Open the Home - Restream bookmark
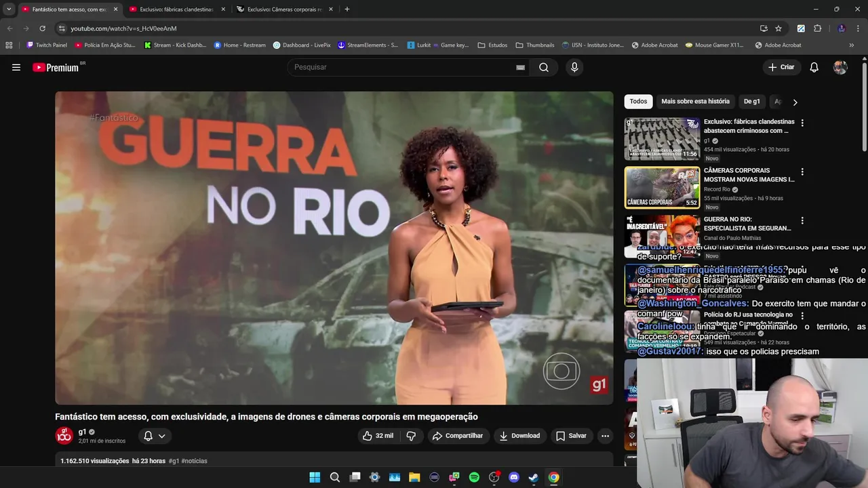 point(239,45)
